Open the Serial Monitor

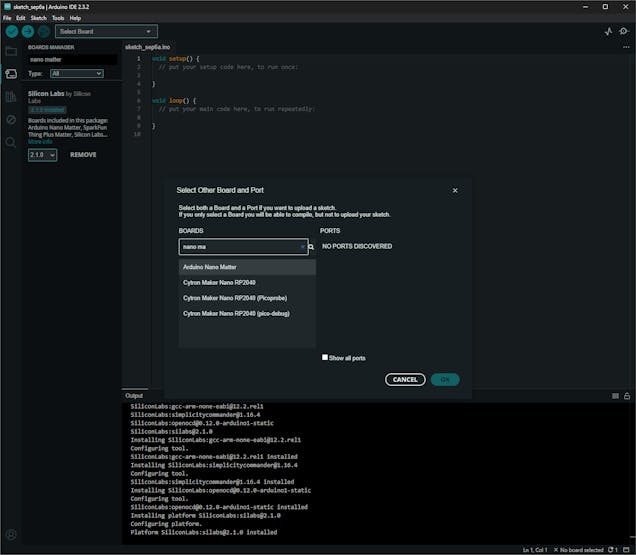click(624, 31)
